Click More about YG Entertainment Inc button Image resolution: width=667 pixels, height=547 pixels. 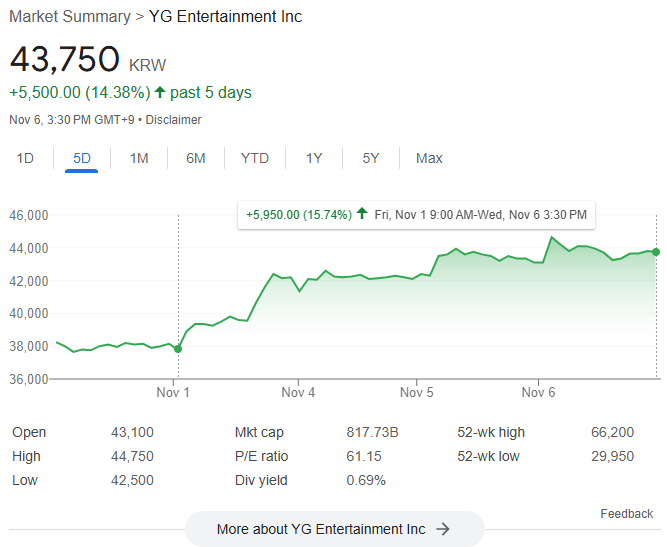coord(335,529)
